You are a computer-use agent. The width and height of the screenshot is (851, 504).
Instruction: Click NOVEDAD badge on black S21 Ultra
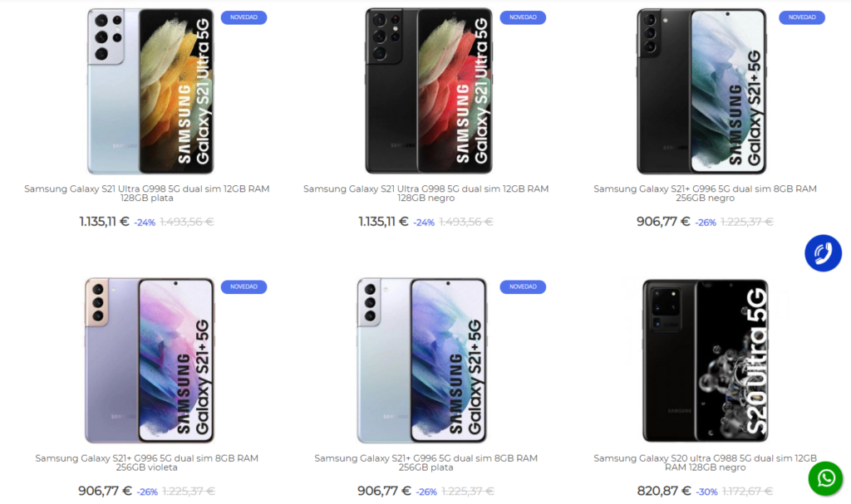pos(523,17)
